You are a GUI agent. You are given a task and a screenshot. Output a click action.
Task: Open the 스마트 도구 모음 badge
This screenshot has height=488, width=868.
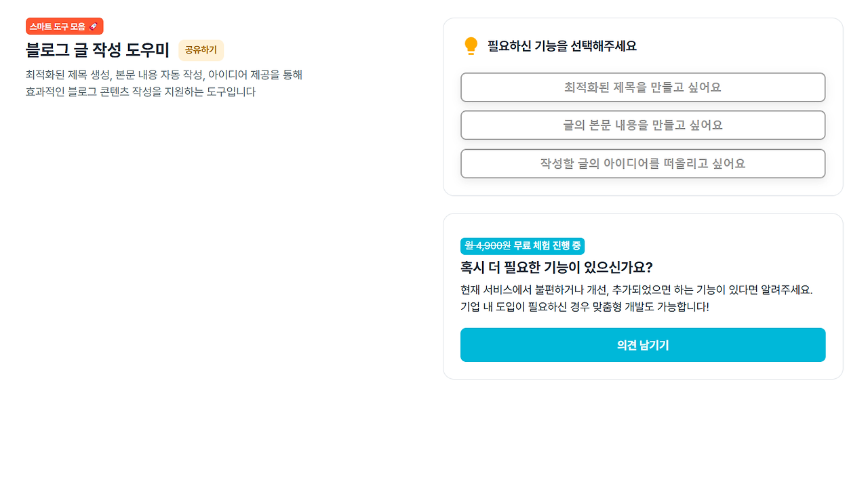58,26
